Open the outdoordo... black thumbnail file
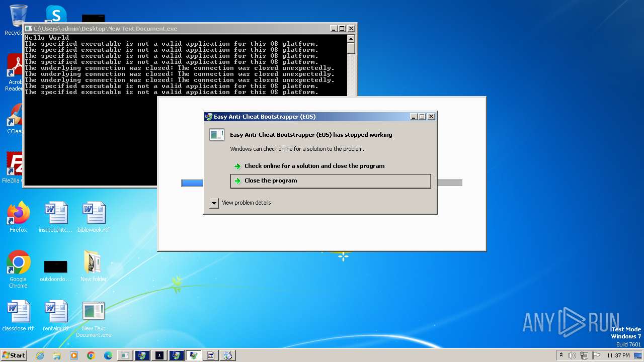The image size is (644, 362). 56,270
